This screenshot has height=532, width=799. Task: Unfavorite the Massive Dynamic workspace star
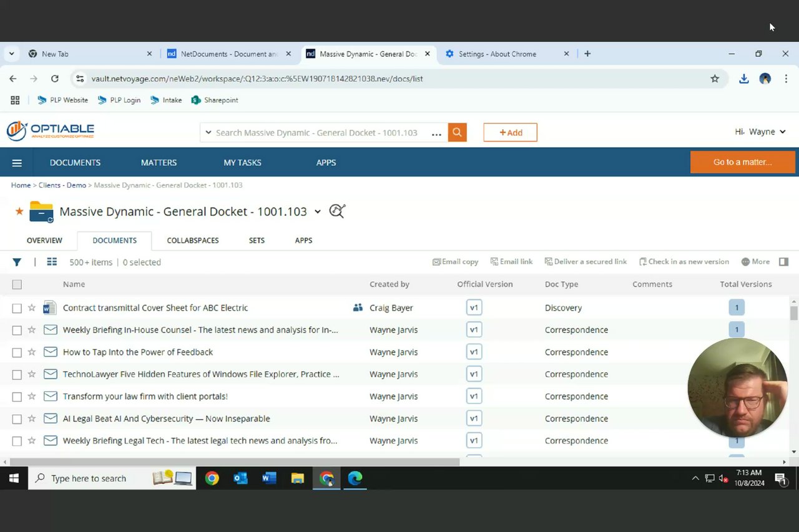(x=19, y=211)
